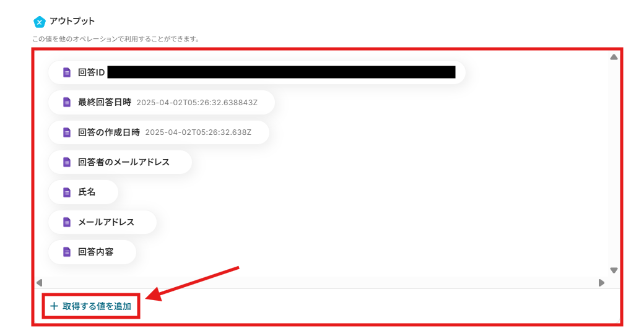This screenshot has width=644, height=336.
Task: Click the plus icon for 取得する値を追加
Action: 54,306
